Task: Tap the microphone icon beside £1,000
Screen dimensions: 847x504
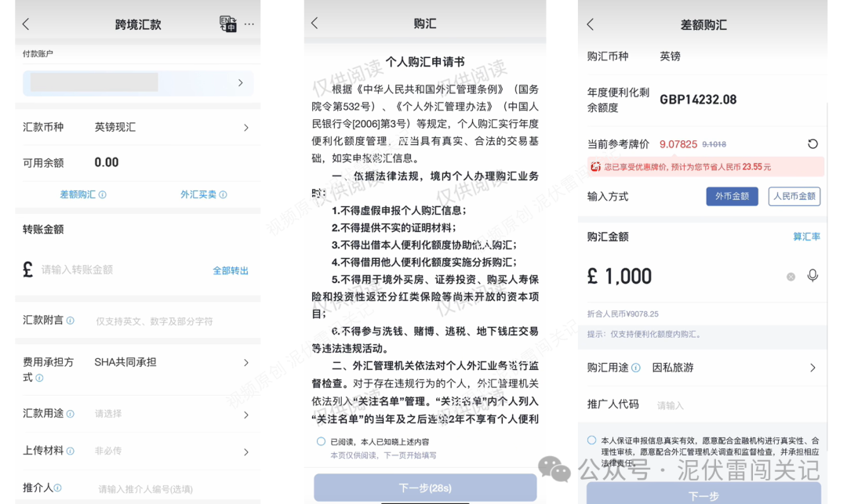Action: pos(812,276)
